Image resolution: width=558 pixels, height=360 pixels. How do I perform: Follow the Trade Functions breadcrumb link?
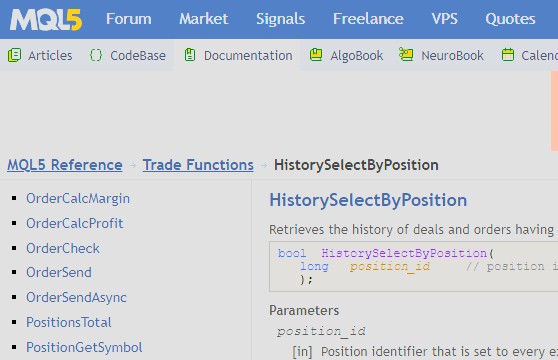[x=198, y=165]
